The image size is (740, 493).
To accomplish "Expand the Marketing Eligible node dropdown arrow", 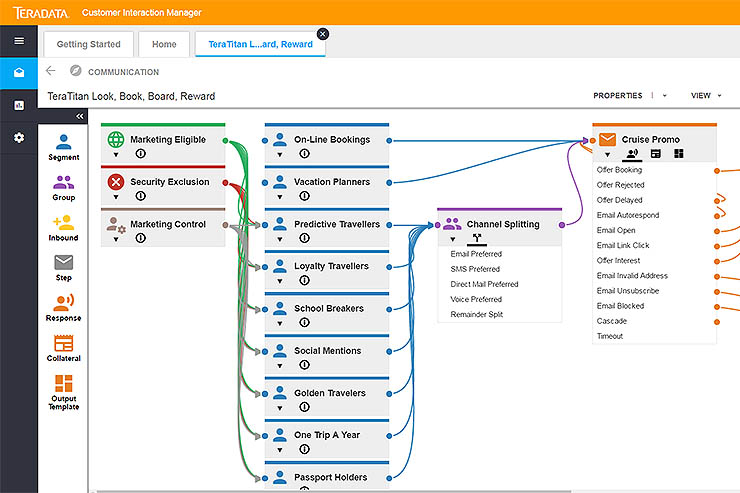I will point(116,154).
